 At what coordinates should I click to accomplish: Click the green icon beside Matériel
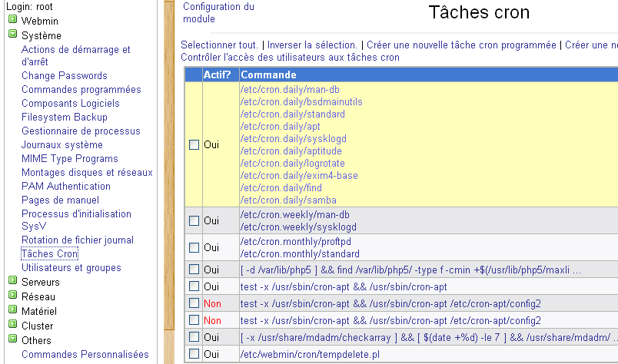coord(13,310)
